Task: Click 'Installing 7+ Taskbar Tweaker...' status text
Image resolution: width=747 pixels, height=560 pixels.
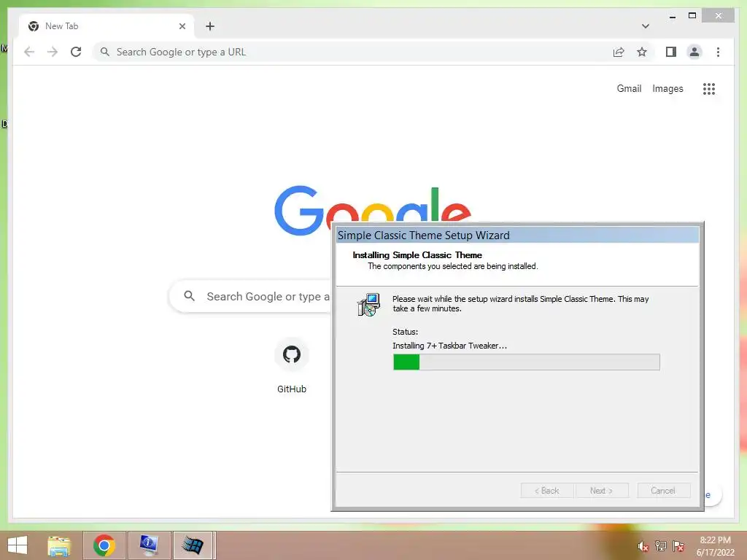Action: coord(449,346)
